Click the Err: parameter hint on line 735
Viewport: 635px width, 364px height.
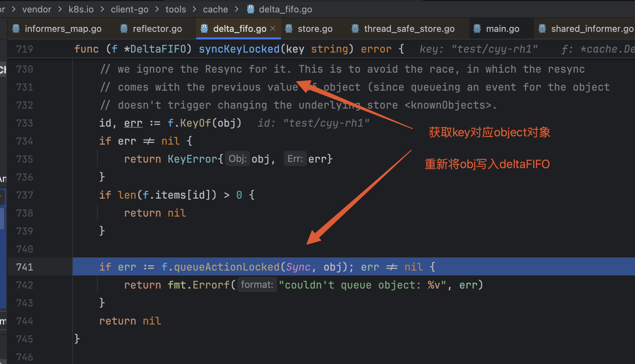click(x=295, y=159)
